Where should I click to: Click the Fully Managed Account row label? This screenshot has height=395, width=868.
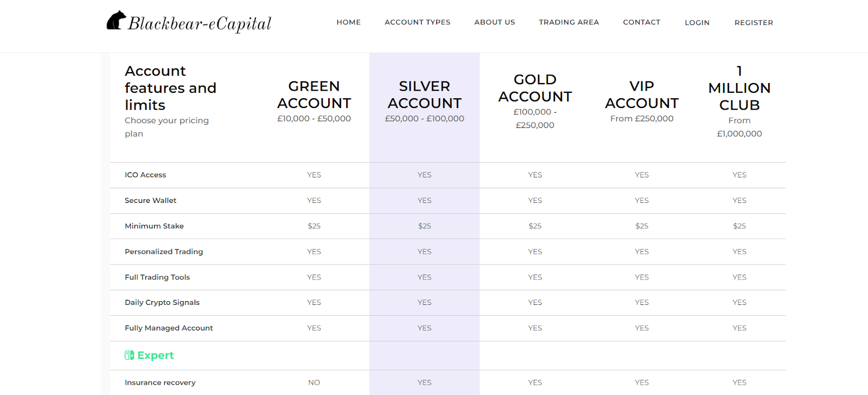pos(169,328)
